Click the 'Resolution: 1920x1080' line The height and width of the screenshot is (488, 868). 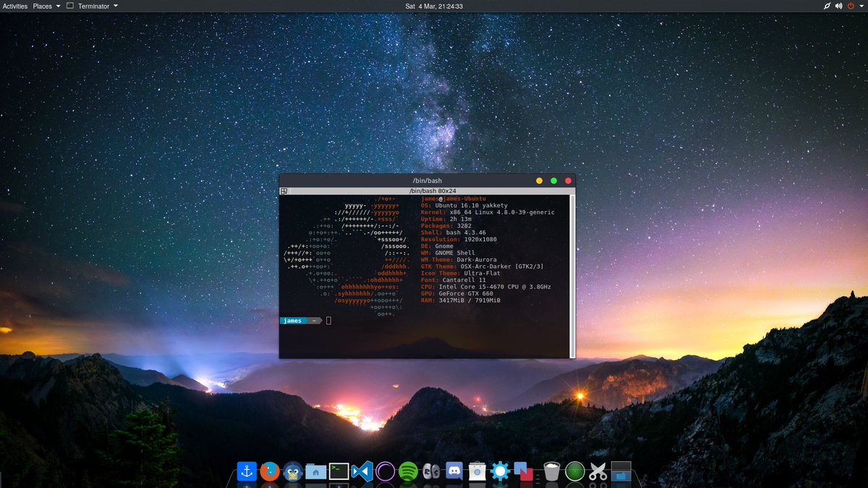pyautogui.click(x=459, y=239)
